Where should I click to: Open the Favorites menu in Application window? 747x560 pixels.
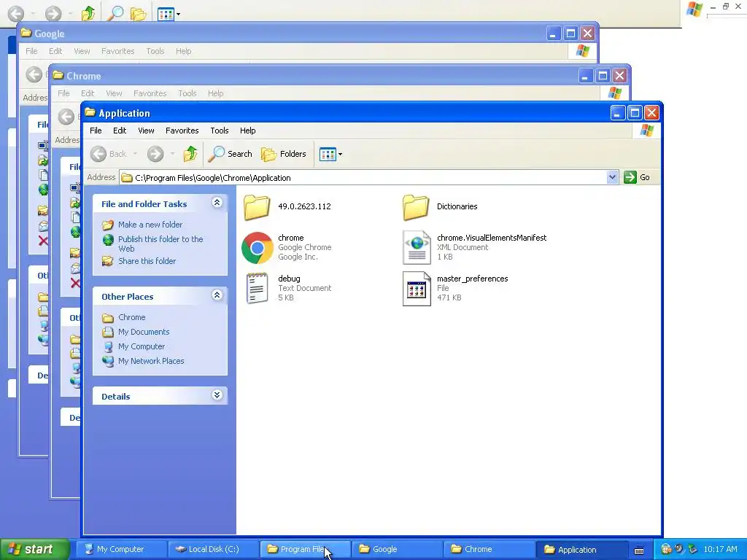click(182, 131)
